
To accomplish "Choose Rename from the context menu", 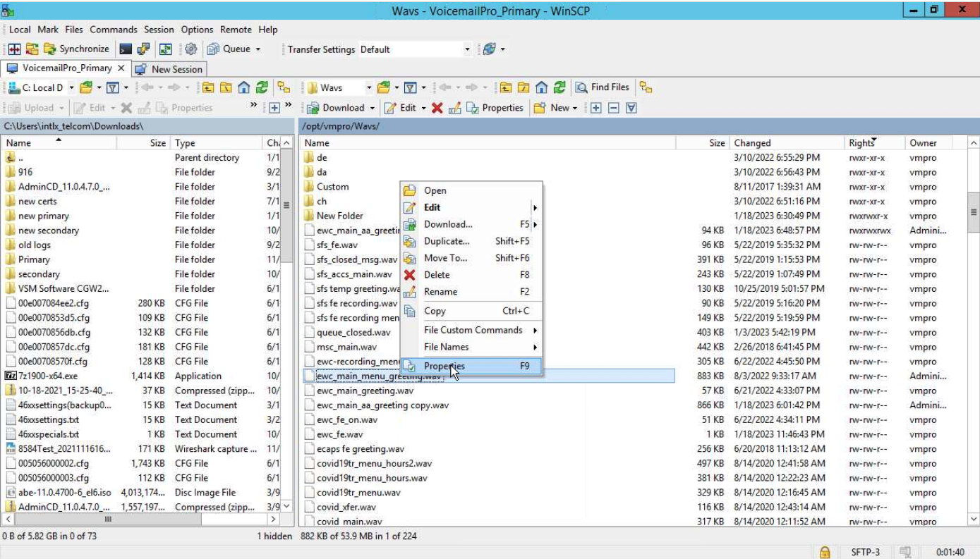I will [471, 292].
